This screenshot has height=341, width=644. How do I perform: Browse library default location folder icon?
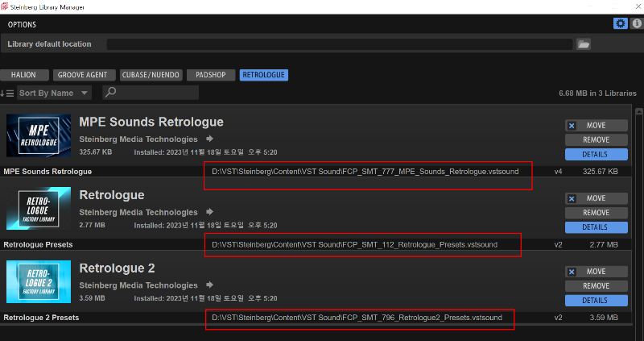point(584,44)
